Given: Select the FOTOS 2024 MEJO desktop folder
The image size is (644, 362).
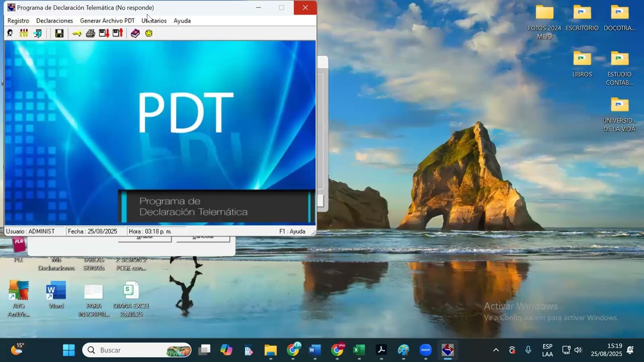Looking at the screenshot, I should click(x=544, y=22).
